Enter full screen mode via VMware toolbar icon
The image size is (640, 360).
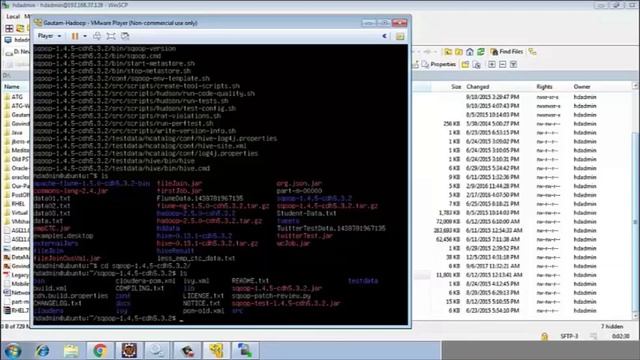(x=111, y=36)
